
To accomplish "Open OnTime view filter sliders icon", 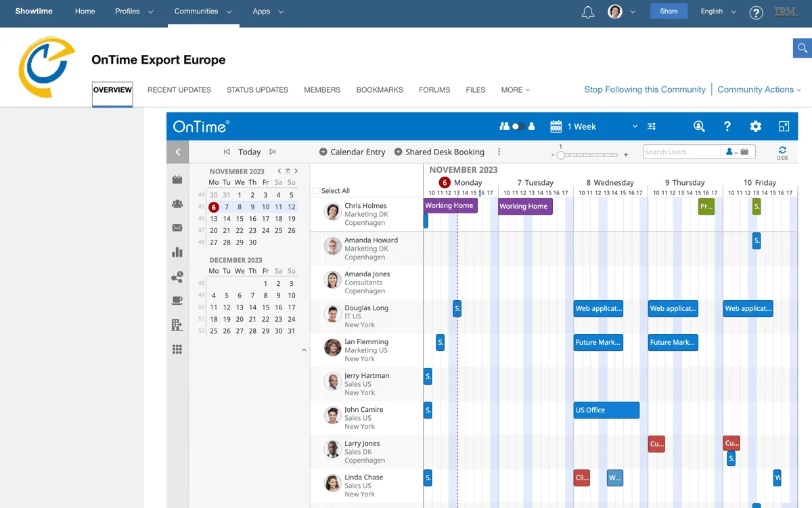I will (652, 127).
